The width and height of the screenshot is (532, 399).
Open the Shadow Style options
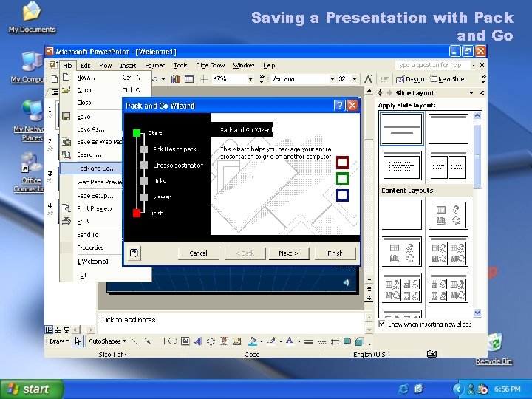pos(347,341)
